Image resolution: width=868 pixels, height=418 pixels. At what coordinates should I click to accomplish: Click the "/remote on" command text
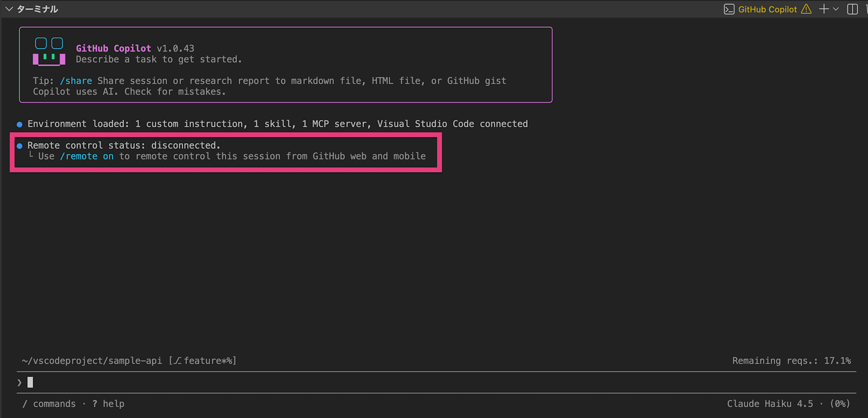pos(87,156)
